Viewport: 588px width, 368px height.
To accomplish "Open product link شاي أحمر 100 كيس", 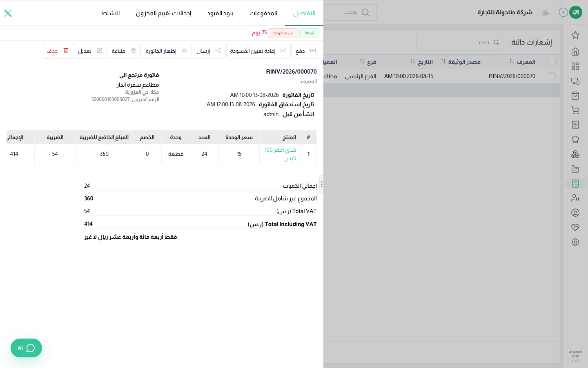I will point(281,154).
